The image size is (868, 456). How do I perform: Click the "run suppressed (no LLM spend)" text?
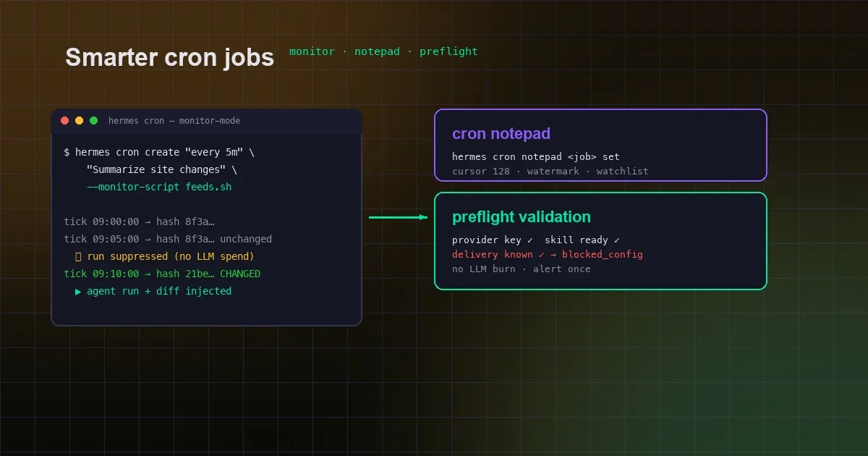171,256
